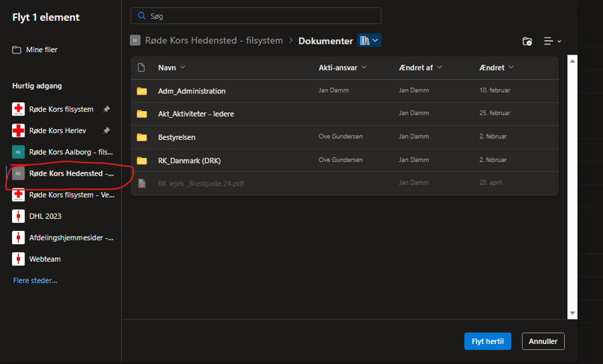This screenshot has height=364, width=603.
Task: Click RK lejek_Bredgade 24.pdf file name
Action: coord(201,183)
